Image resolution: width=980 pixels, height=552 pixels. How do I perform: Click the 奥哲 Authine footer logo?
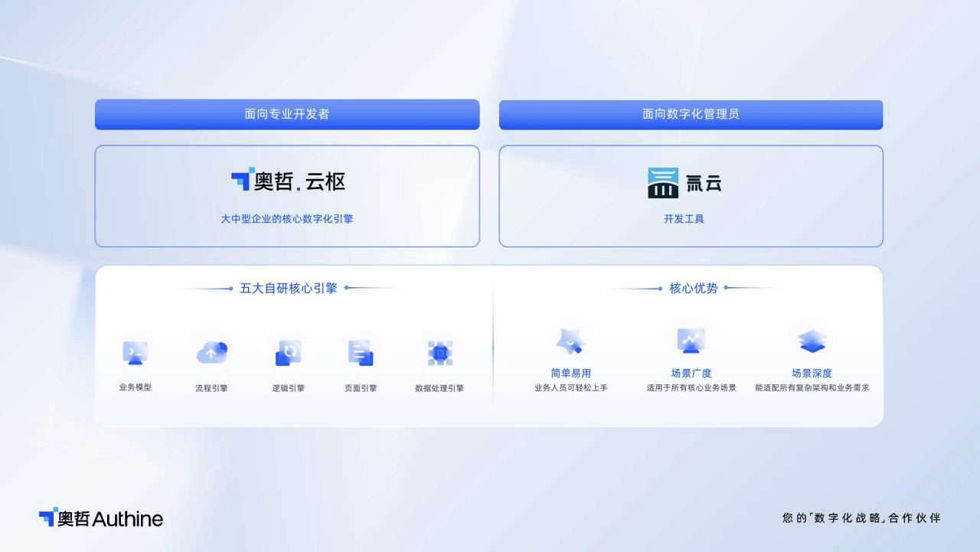[101, 518]
